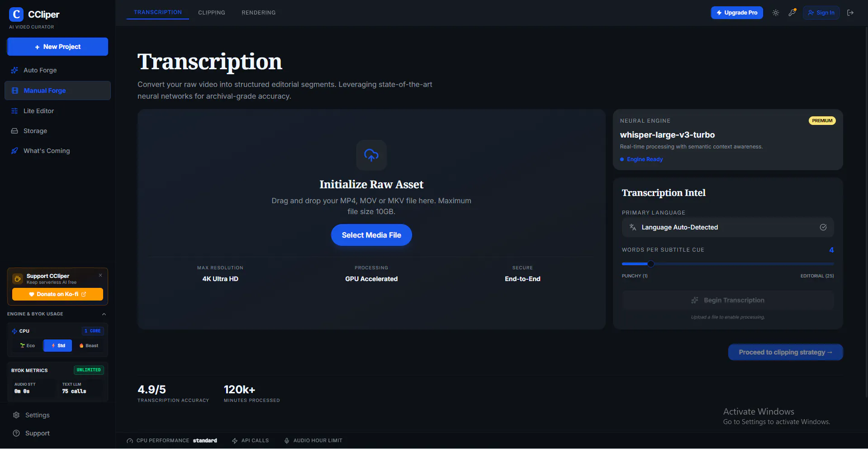Click the Ko-fi coffee cup icon

pos(18,279)
